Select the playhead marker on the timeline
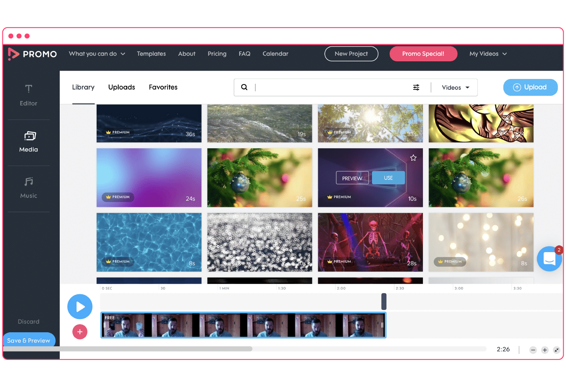This screenshot has height=392, width=566. point(384,301)
